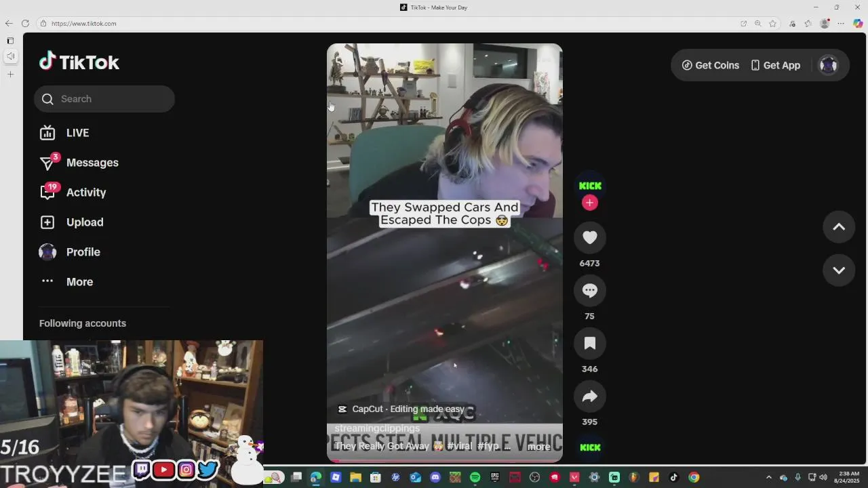Click the Search input field
Screen dimensions: 868x488
tap(104, 99)
